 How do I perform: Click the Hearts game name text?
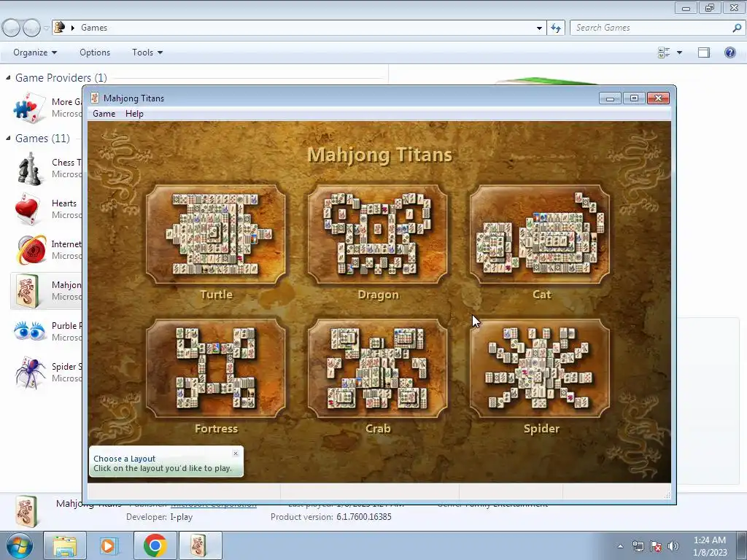coord(64,203)
